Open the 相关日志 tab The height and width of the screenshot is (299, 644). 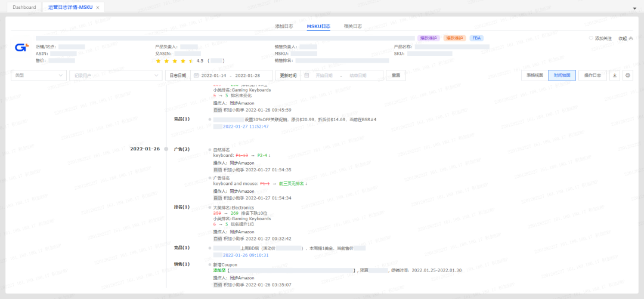tap(352, 26)
